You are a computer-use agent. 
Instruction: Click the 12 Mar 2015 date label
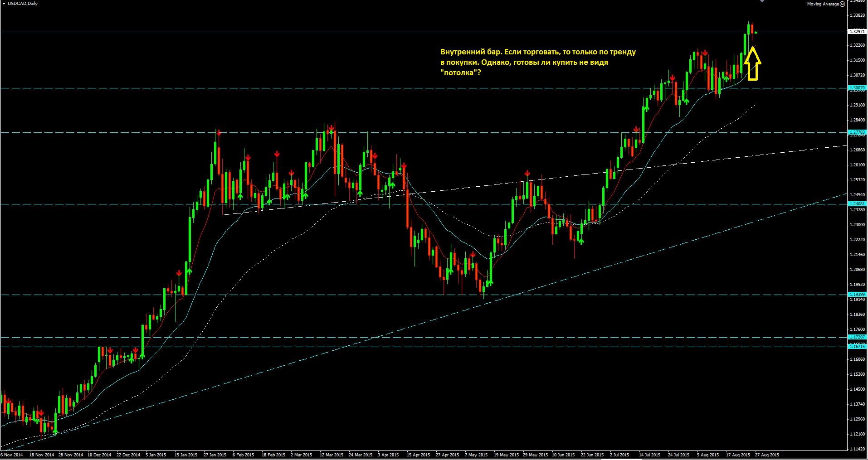pos(332,455)
